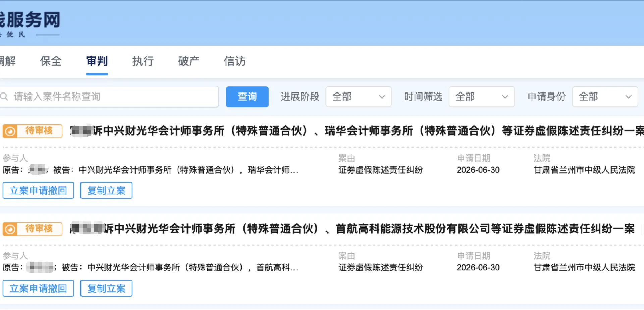Switch to the partially visible 调解 tab
The image size is (644, 310).
(x=8, y=61)
